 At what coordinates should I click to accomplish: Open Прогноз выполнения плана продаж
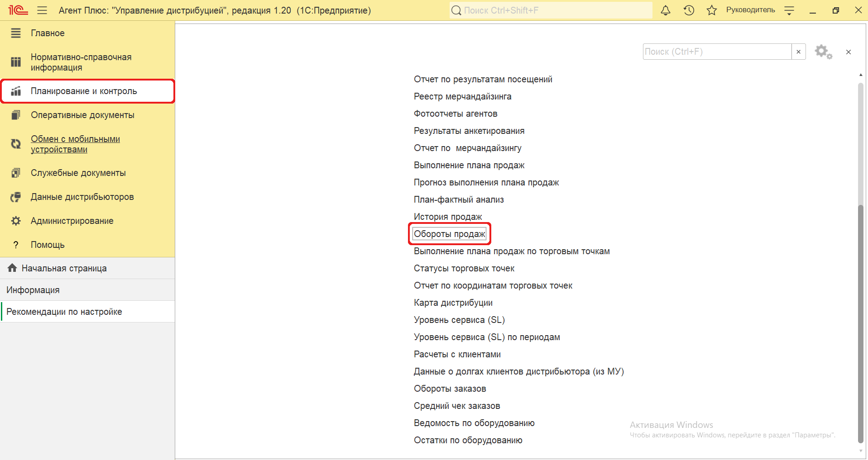coord(486,182)
